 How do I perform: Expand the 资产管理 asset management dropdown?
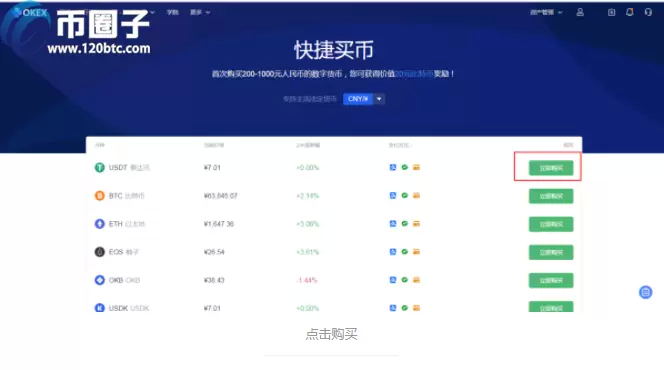click(x=546, y=12)
